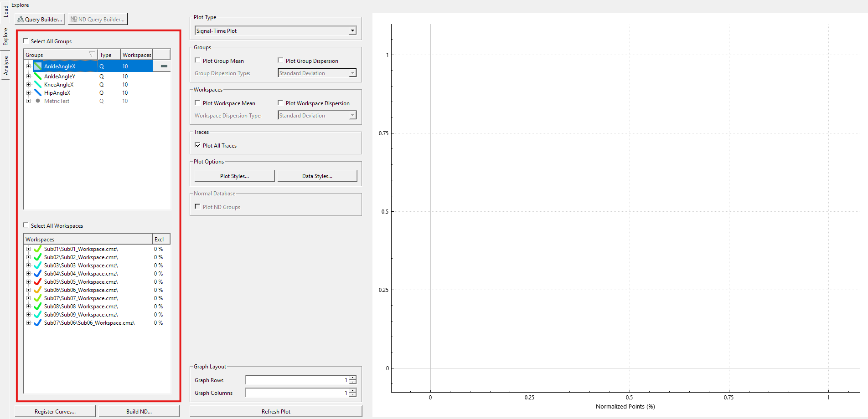Viewport: 868px width, 419px height.
Task: Click the KneeAngleX cyan line style icon
Action: point(38,85)
